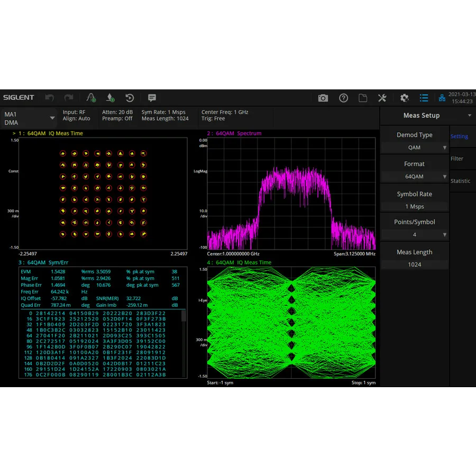Open the settings gear icon
This screenshot has width=476, height=476.
tap(404, 98)
